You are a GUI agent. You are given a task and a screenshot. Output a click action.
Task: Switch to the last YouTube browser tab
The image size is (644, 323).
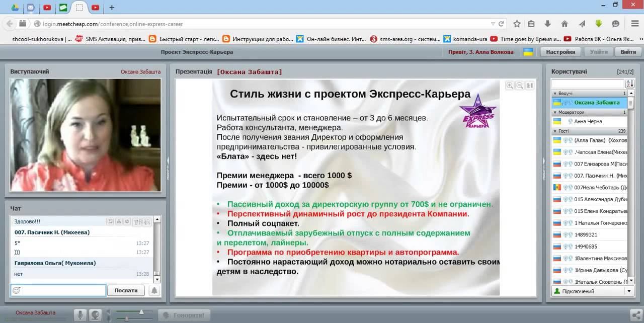(x=96, y=8)
